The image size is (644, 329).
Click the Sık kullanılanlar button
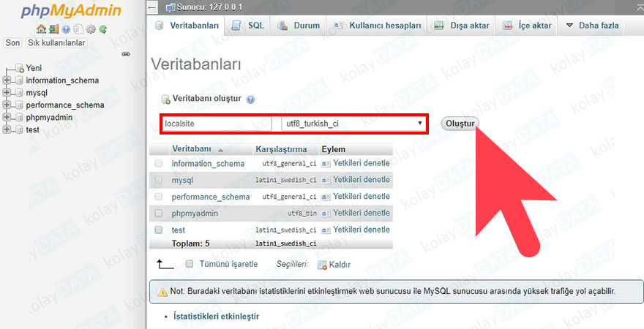tap(56, 42)
